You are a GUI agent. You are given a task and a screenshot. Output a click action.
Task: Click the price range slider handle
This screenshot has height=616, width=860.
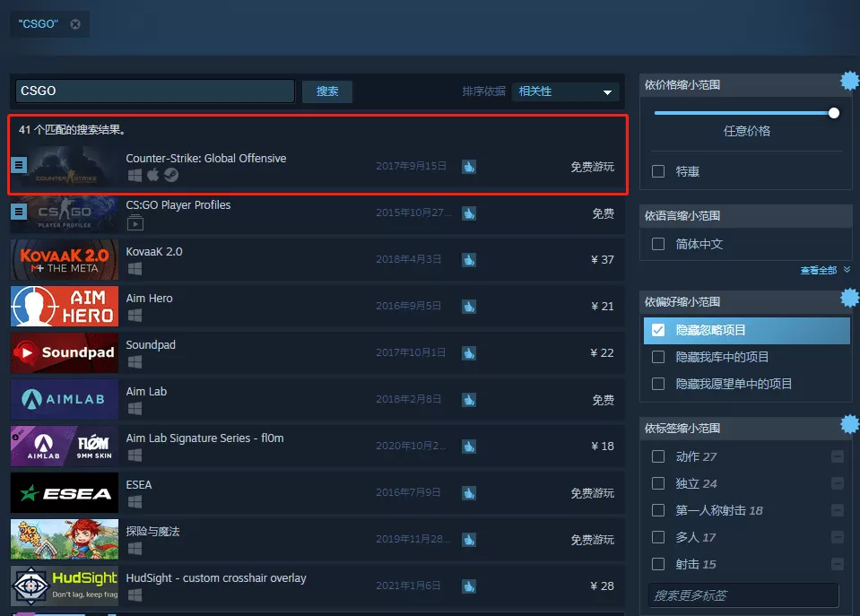(x=834, y=113)
